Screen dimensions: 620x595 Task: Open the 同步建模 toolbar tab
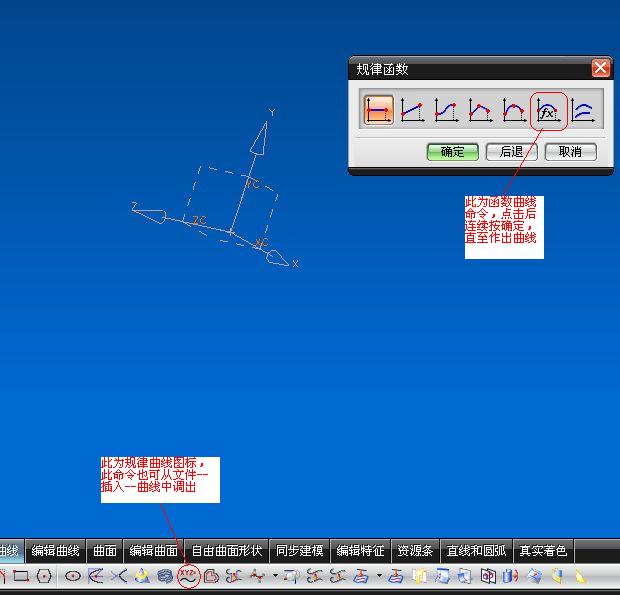coord(299,551)
